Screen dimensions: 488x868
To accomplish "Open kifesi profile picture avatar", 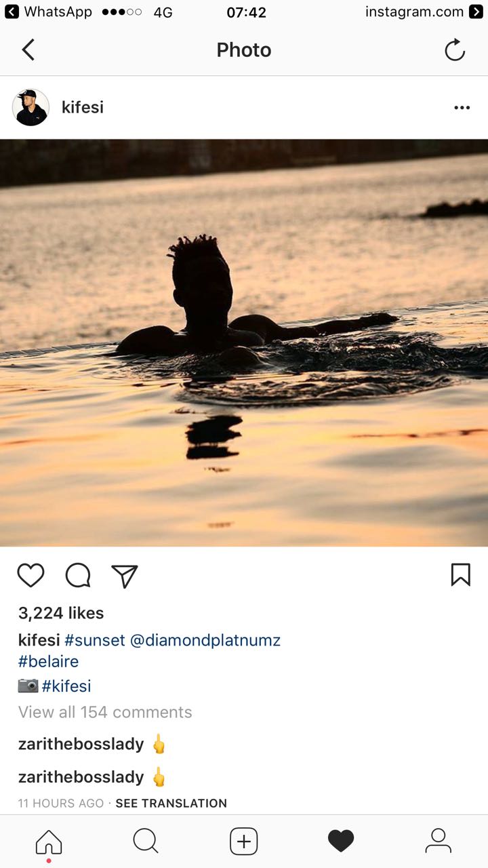I will (x=30, y=107).
